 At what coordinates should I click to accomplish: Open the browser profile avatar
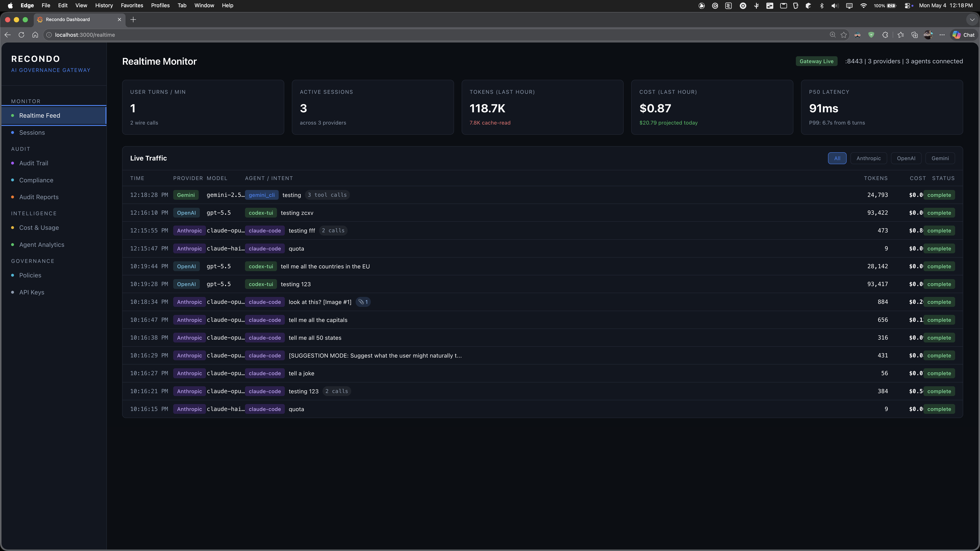click(928, 35)
